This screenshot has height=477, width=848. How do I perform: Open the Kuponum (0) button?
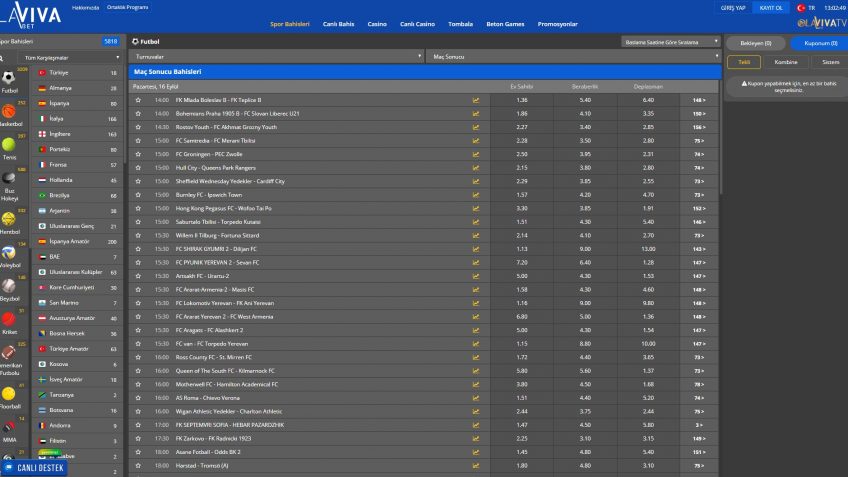click(x=820, y=43)
